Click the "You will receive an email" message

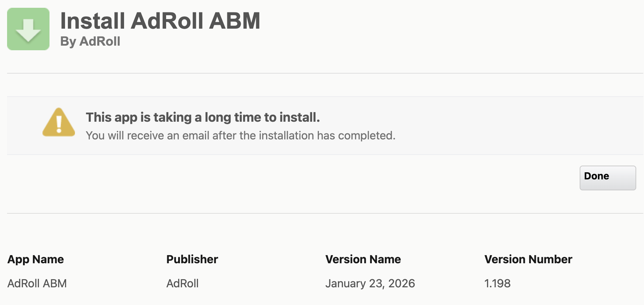click(x=240, y=136)
